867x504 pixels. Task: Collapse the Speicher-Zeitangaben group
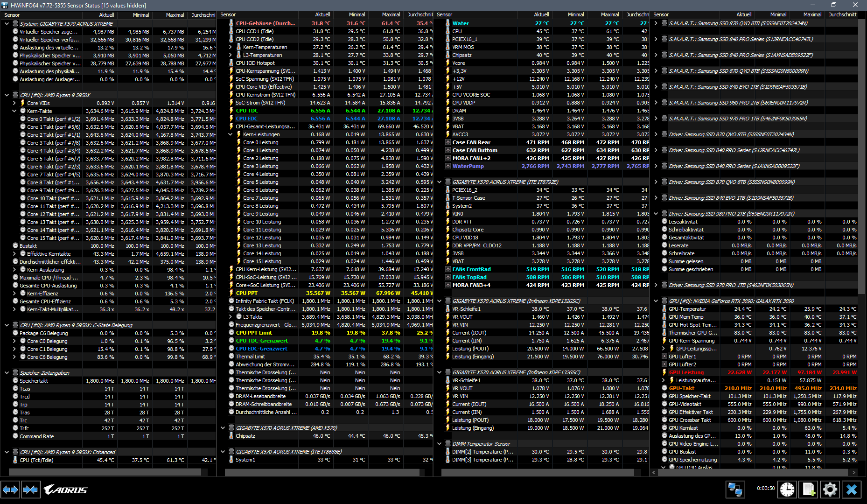pos(7,373)
